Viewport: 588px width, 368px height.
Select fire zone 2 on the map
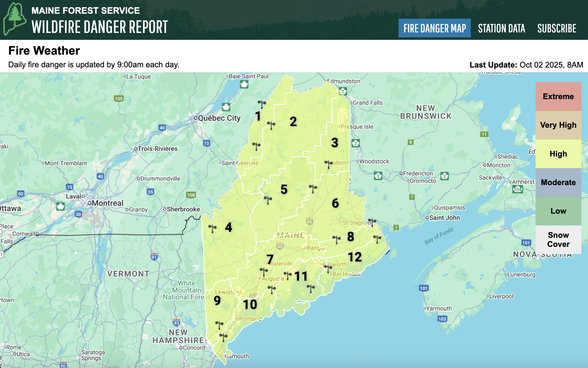click(293, 122)
